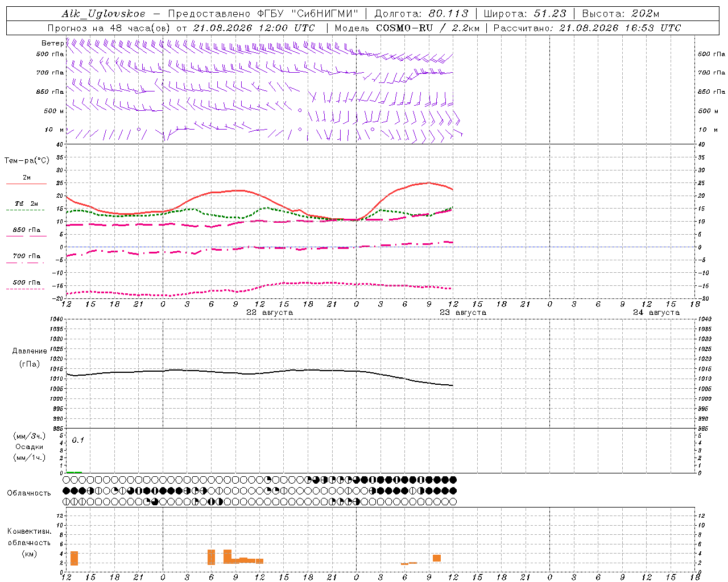Screen dimensions: 728x582
Task: Click the Долгота 80.113 header field
Action: click(x=421, y=14)
